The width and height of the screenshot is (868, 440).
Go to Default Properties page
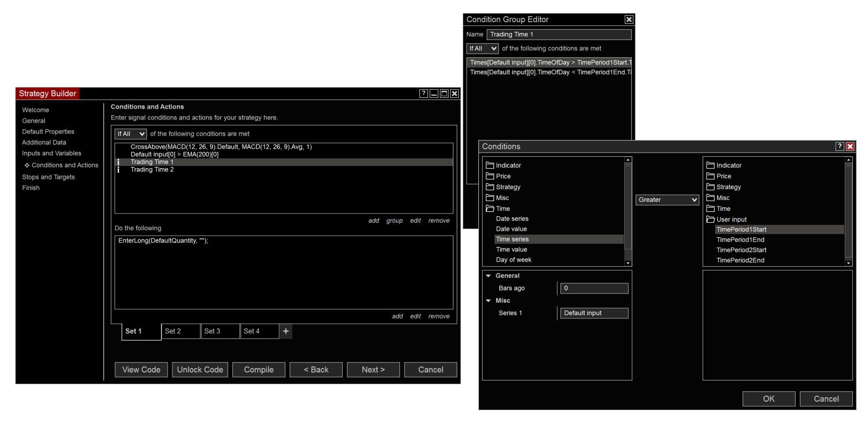(48, 132)
